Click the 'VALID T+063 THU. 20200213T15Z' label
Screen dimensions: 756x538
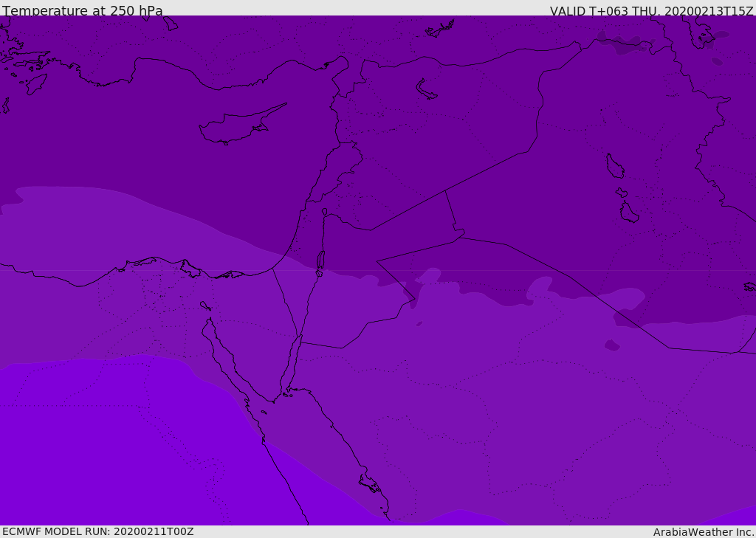(651, 11)
